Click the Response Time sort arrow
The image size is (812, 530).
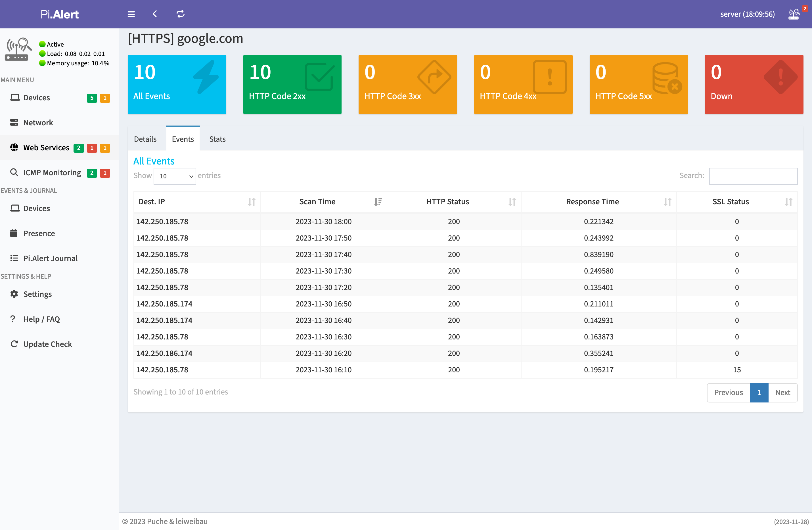pos(667,202)
